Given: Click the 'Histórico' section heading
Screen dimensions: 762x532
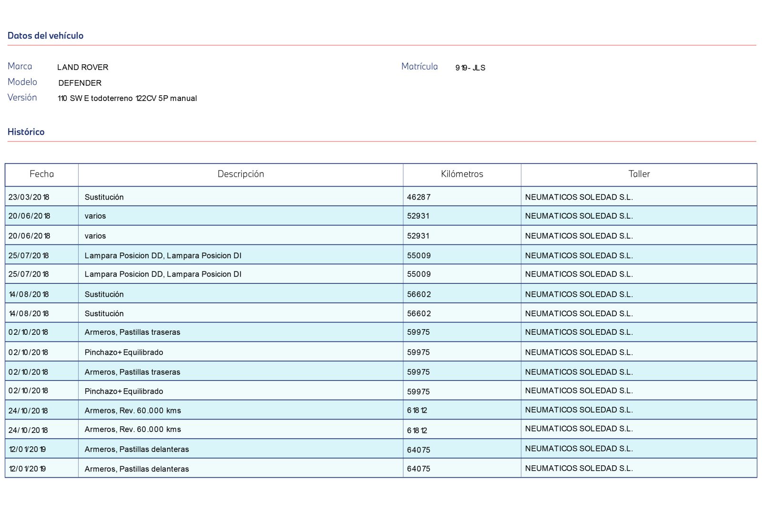Looking at the screenshot, I should tap(26, 132).
